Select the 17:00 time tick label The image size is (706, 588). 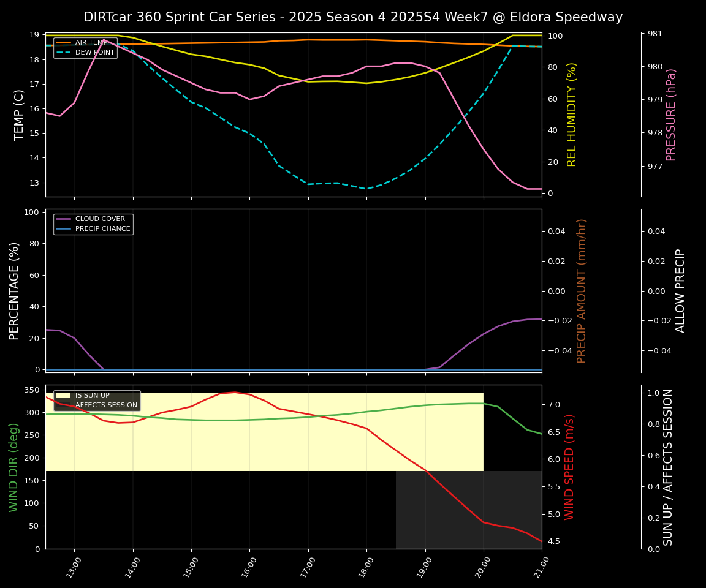pos(307,564)
